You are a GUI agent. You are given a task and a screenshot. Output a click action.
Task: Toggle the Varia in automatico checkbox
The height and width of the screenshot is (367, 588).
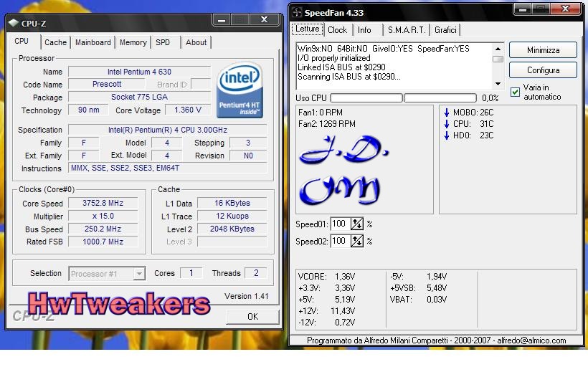click(515, 92)
